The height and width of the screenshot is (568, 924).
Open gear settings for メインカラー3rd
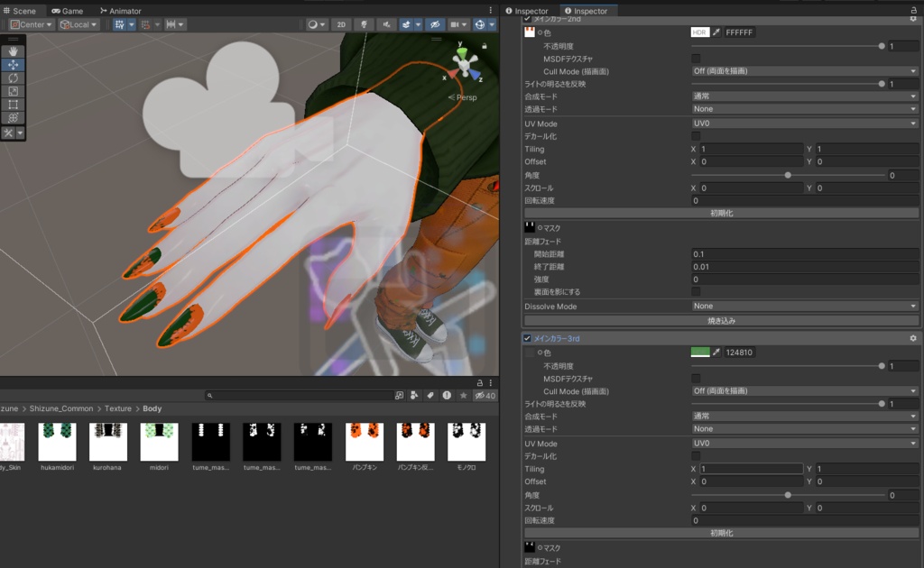click(913, 338)
